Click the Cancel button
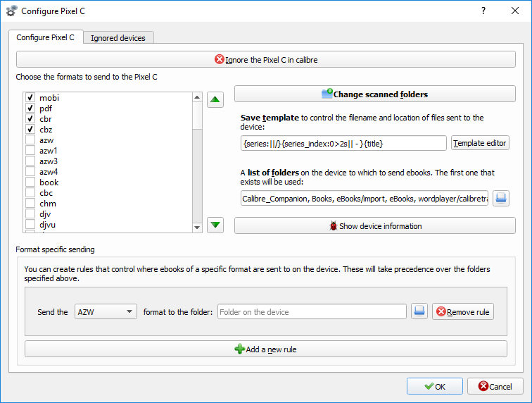532x403 pixels. pos(495,386)
